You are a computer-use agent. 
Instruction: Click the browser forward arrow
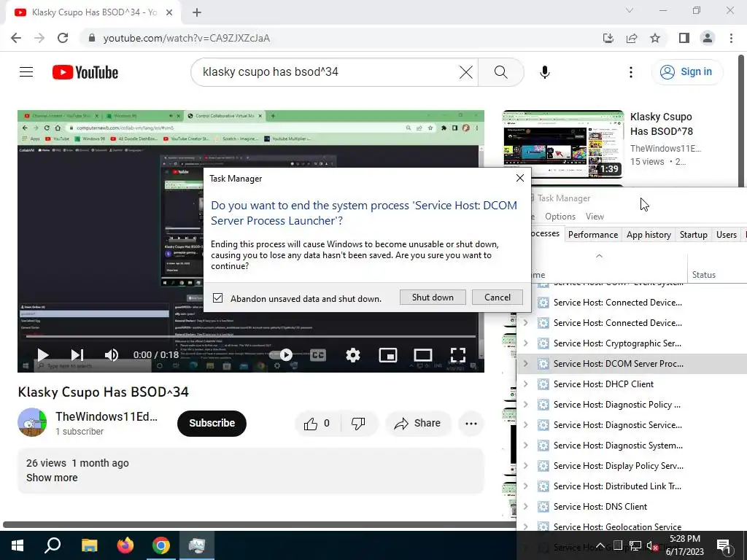(39, 38)
